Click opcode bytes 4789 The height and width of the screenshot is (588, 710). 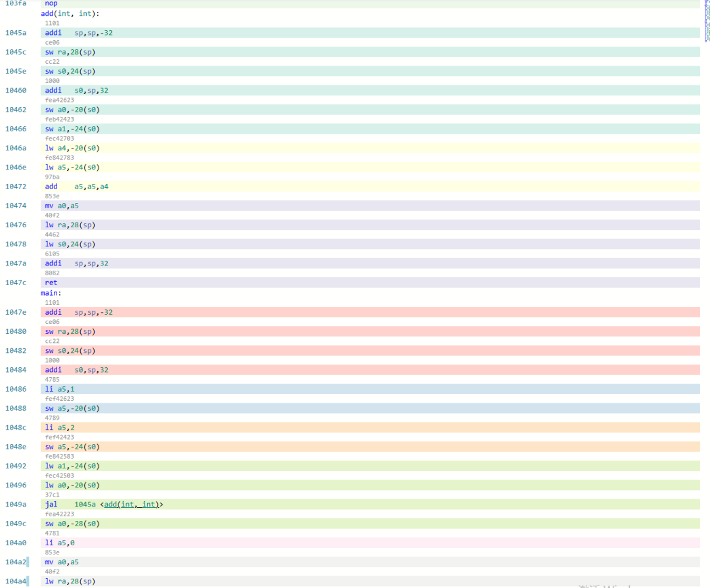click(x=52, y=418)
